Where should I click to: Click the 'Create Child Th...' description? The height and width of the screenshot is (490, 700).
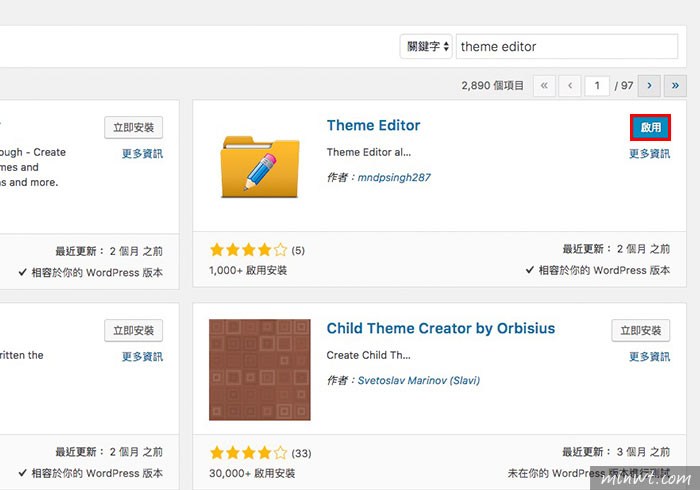click(368, 356)
